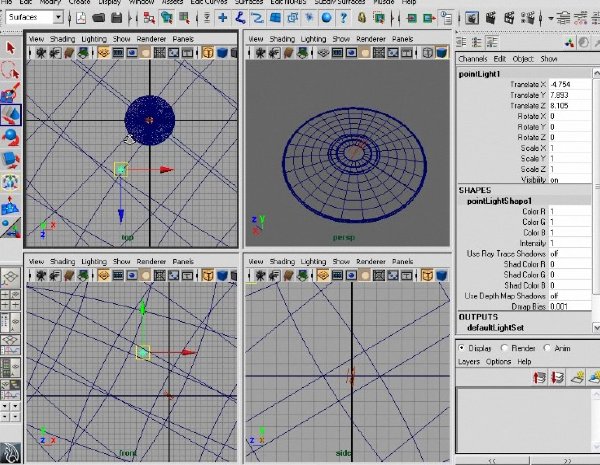600x465 pixels.
Task: Toggle first Channel Box layout icon
Action: [x=461, y=42]
